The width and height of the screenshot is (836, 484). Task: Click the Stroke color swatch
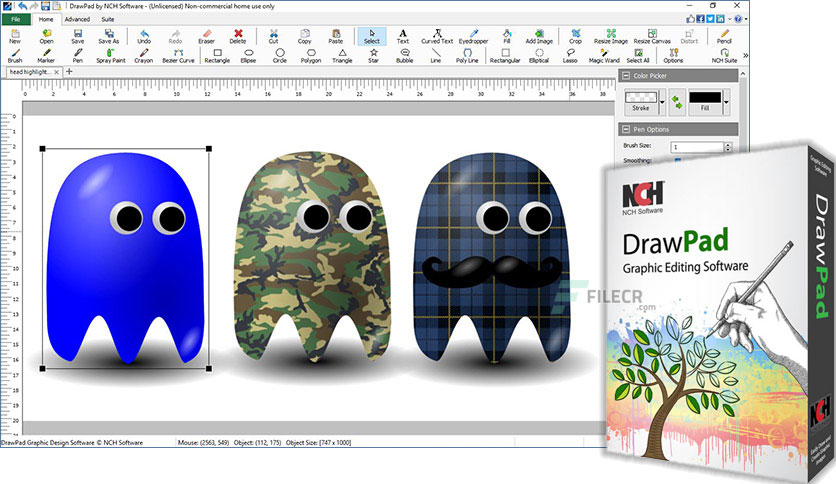641,98
